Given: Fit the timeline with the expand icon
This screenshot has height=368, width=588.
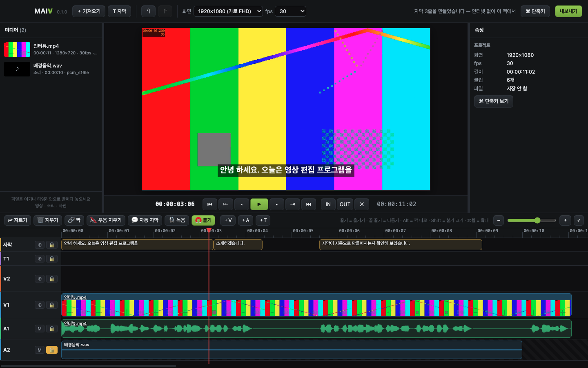Looking at the screenshot, I should pos(579,220).
